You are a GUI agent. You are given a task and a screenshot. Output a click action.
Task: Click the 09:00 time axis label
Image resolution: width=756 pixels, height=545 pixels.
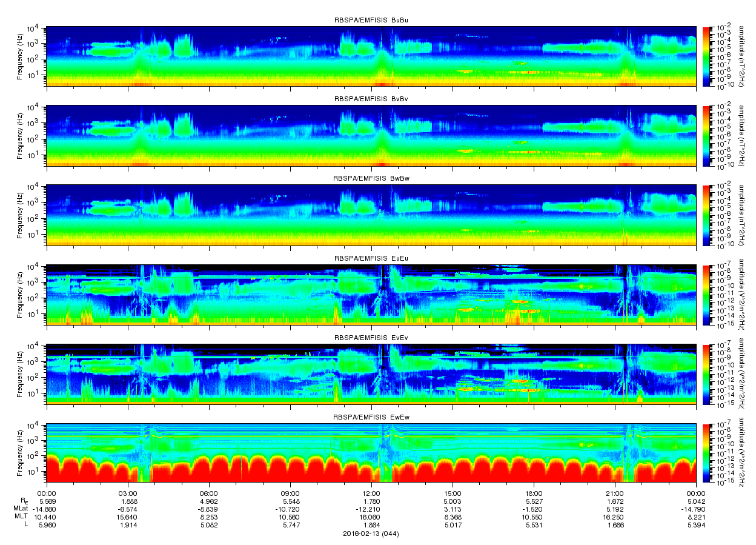point(290,493)
